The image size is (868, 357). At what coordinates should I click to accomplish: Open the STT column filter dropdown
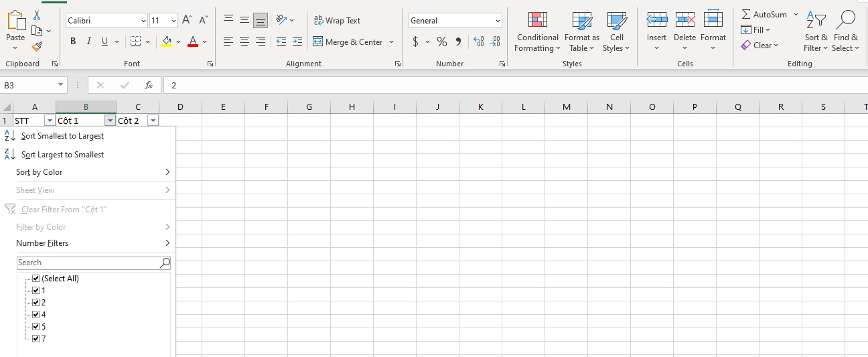(x=49, y=121)
